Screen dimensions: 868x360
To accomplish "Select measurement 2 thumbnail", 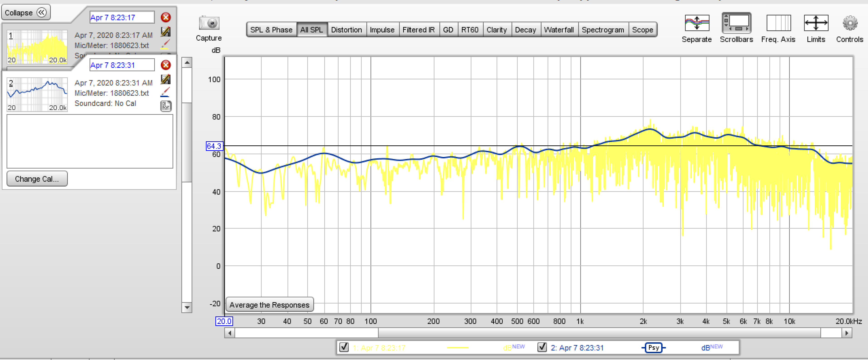I will coord(37,94).
